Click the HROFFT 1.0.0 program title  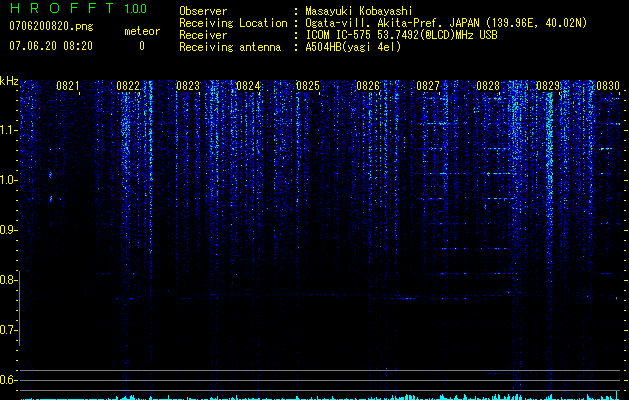[78, 8]
